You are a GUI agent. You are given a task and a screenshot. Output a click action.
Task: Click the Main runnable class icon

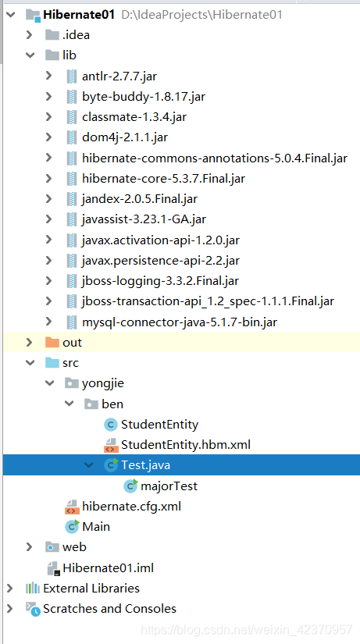[x=73, y=527]
